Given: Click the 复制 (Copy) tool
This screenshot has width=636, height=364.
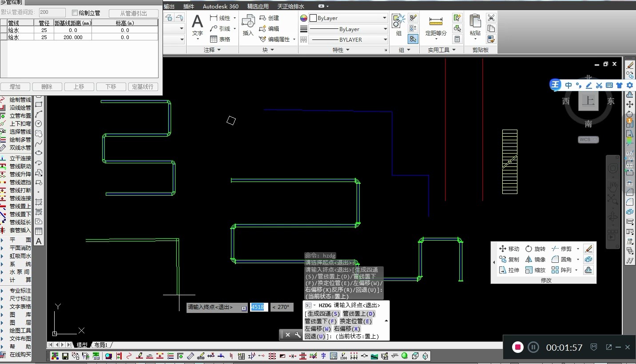Looking at the screenshot, I should (509, 259).
